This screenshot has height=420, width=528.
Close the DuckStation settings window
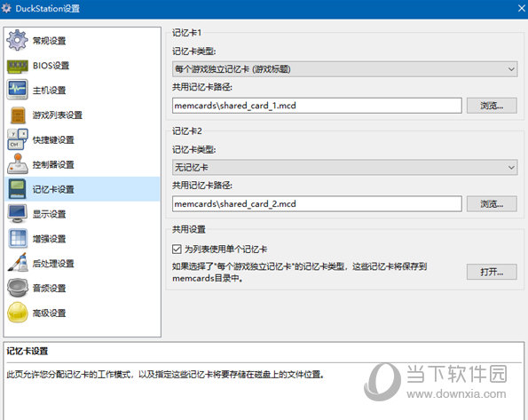(x=521, y=8)
